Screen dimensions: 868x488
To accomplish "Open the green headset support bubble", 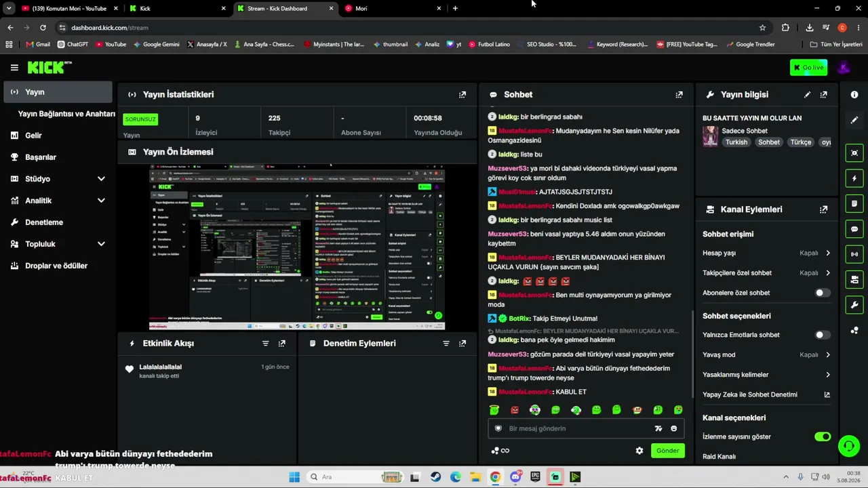I will (x=849, y=446).
